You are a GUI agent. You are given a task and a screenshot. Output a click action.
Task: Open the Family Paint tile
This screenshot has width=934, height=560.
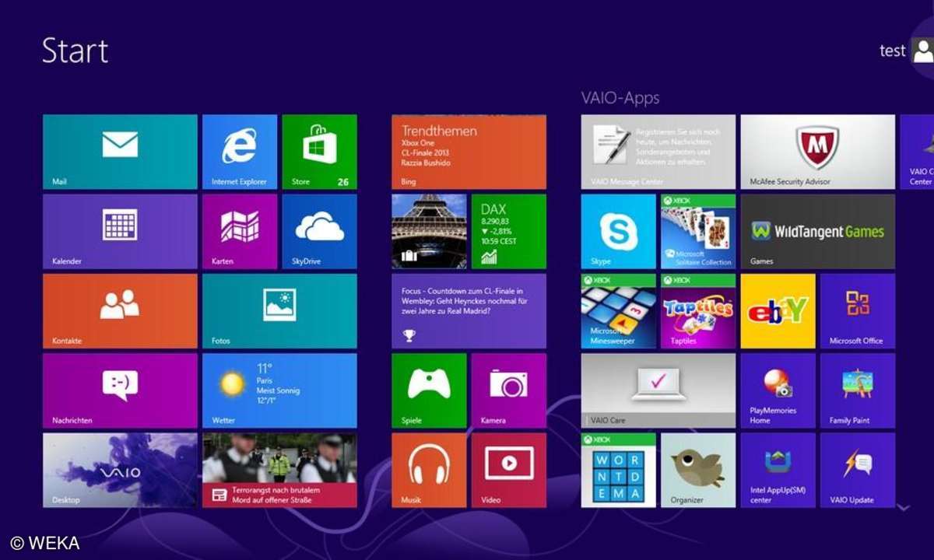(x=858, y=390)
